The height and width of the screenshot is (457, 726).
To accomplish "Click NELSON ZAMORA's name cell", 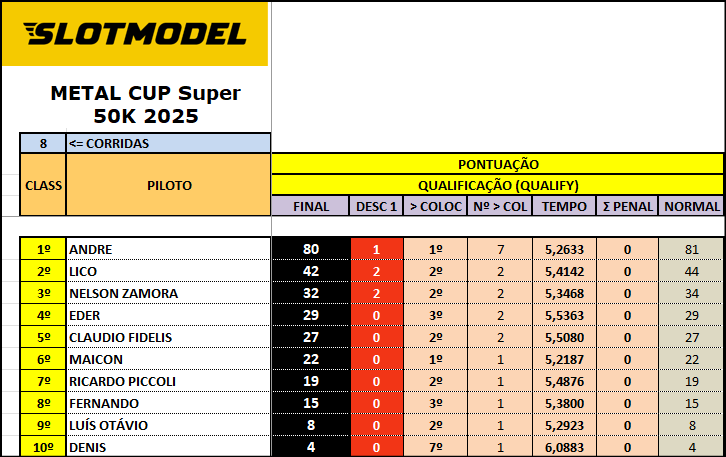I will pyautogui.click(x=168, y=293).
